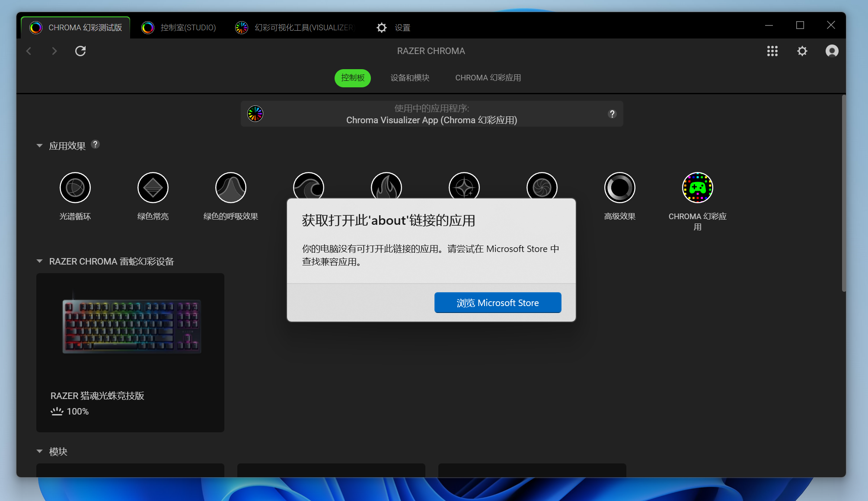Open the apps grid launcher
The height and width of the screenshot is (501, 868).
tap(772, 51)
